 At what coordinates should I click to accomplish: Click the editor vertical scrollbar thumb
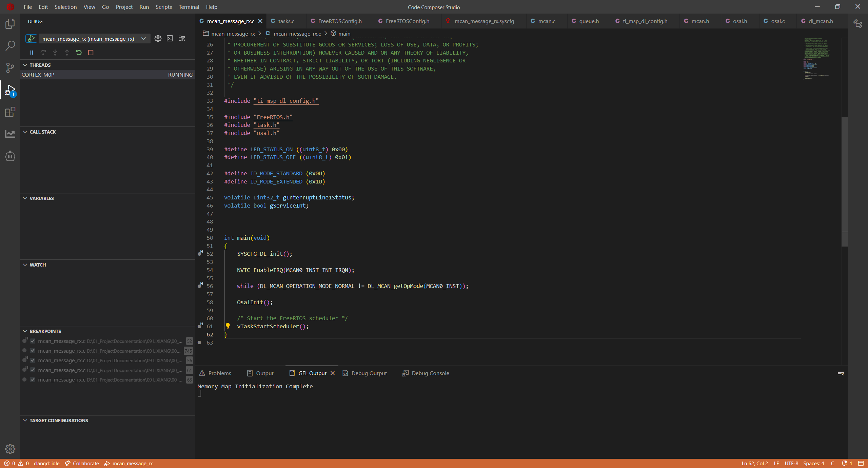[845, 181]
